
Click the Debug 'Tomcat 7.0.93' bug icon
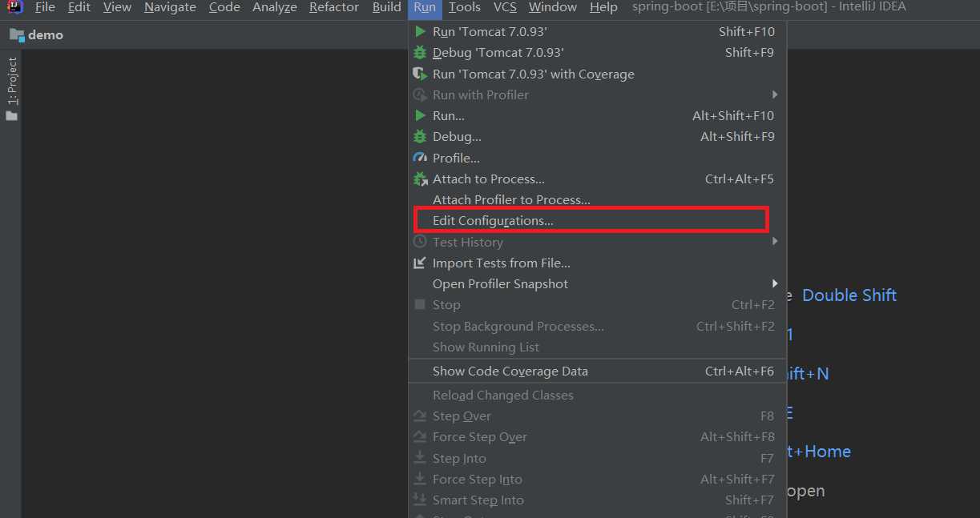click(x=420, y=53)
